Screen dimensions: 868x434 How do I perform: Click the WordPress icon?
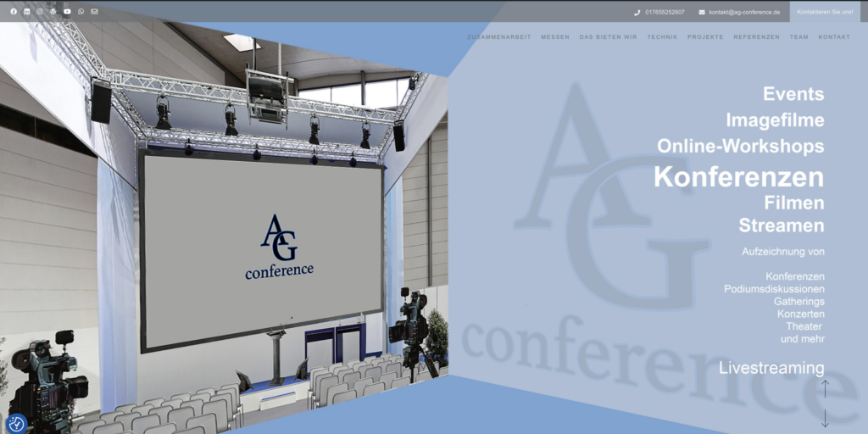tap(53, 12)
